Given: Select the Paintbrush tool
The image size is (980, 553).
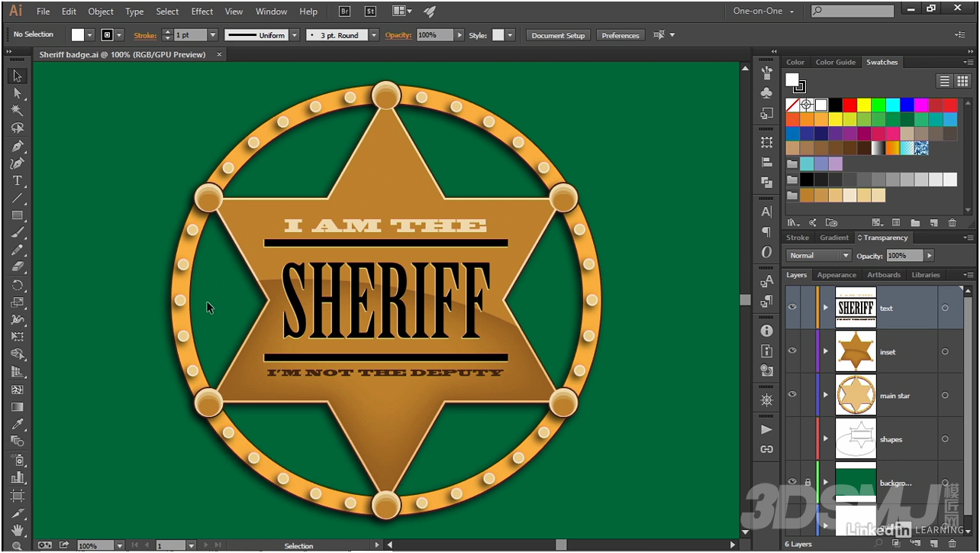Looking at the screenshot, I should [x=17, y=233].
